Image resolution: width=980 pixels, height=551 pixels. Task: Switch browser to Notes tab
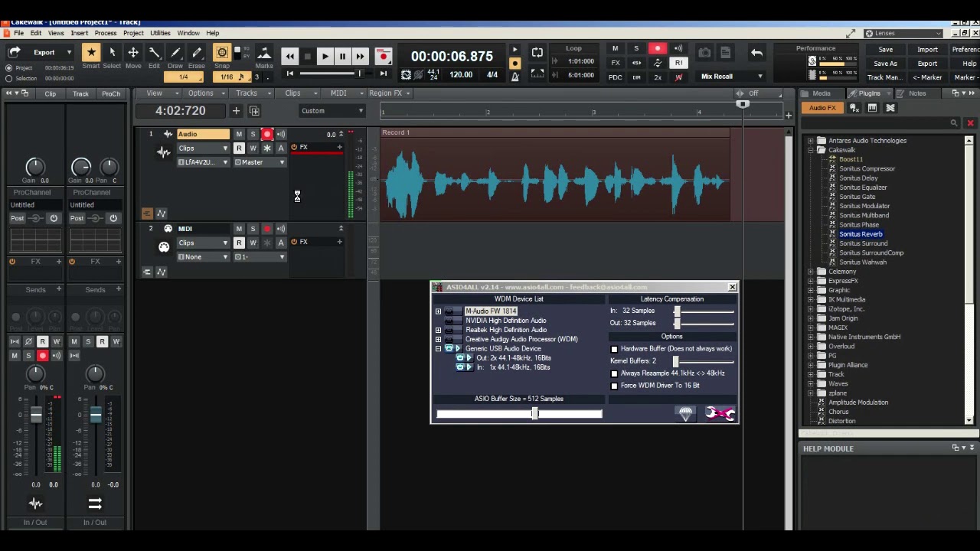(916, 93)
